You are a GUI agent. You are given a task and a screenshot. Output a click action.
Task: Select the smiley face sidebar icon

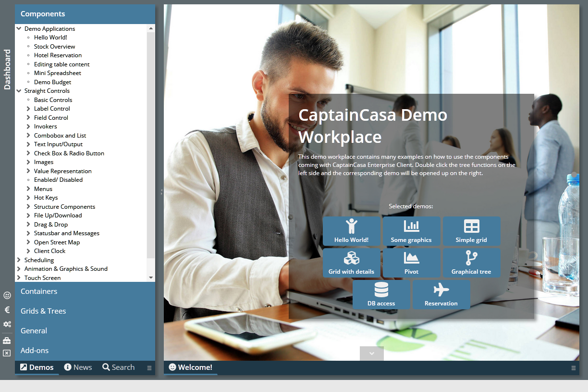click(x=7, y=295)
